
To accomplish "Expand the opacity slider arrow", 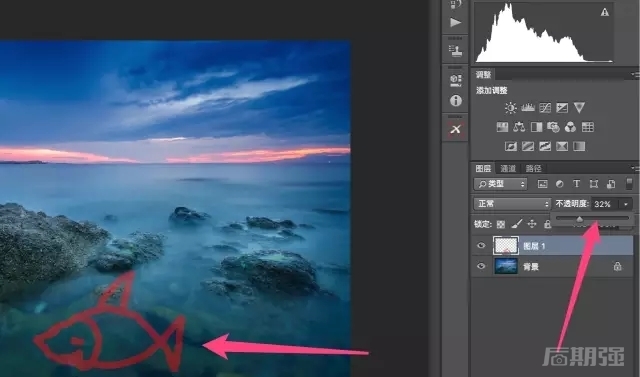I will pos(626,204).
